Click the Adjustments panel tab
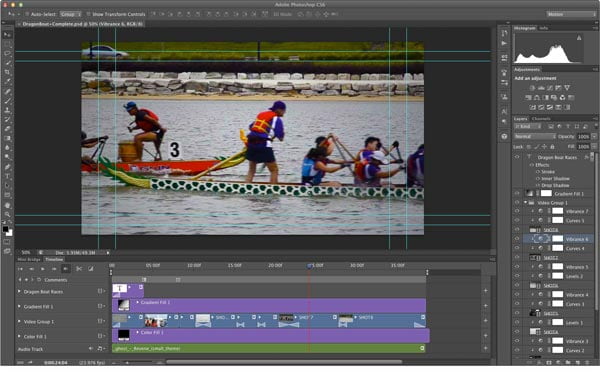600x372 pixels. coord(527,70)
